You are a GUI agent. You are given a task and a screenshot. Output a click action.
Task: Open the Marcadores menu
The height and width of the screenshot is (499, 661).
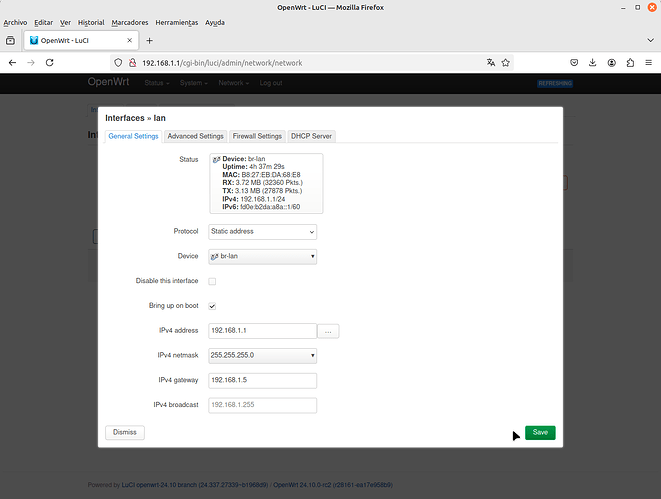pyautogui.click(x=130, y=22)
